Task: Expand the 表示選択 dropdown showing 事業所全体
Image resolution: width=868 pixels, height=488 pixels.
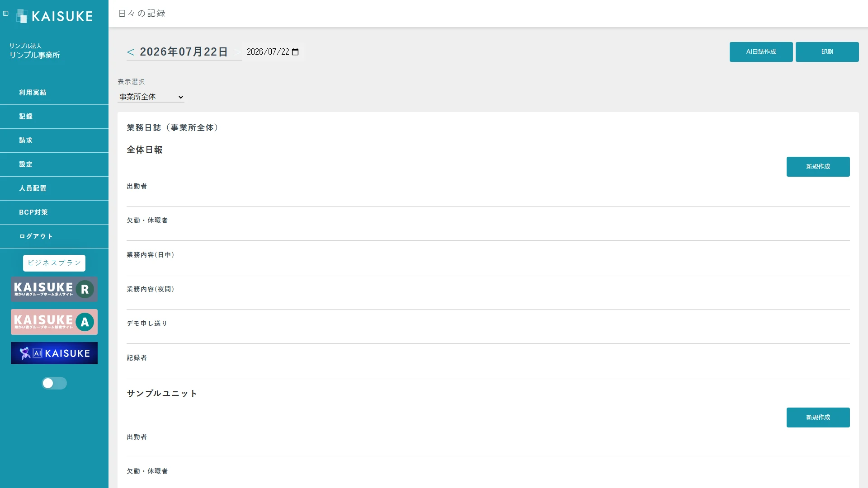Action: tap(151, 97)
